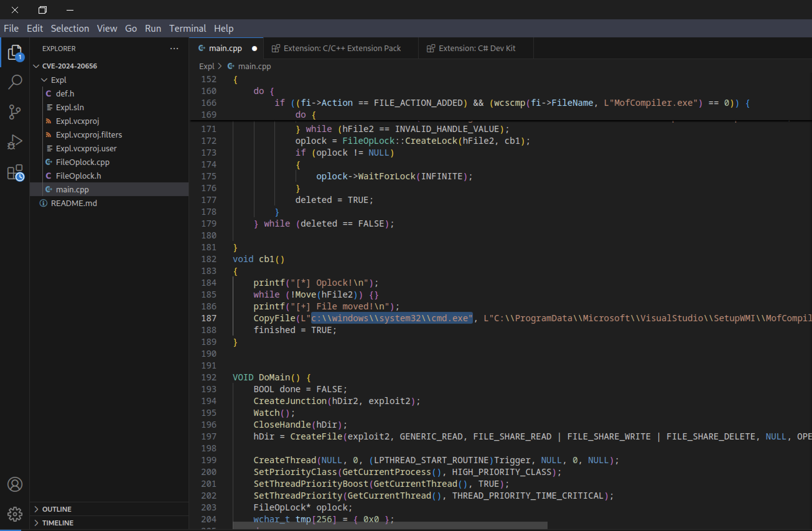Collapse the Expl folder
Viewport: 812px width, 531px height.
(44, 80)
